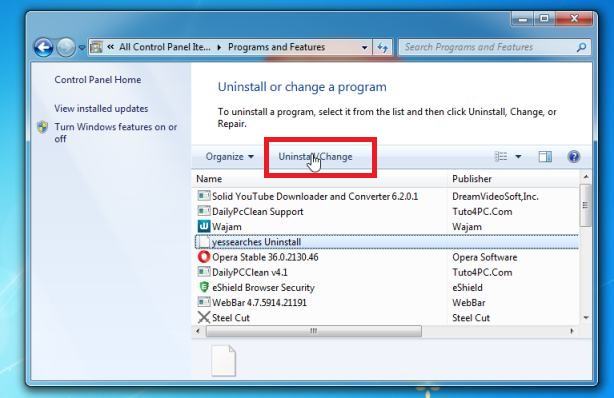Select All Control Panel Items breadcrumb
Image resolution: width=614 pixels, height=398 pixels.
[x=164, y=47]
